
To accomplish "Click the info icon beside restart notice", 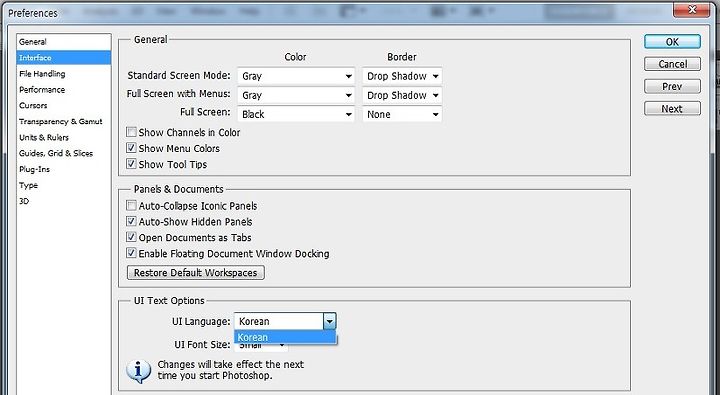I will (x=139, y=371).
